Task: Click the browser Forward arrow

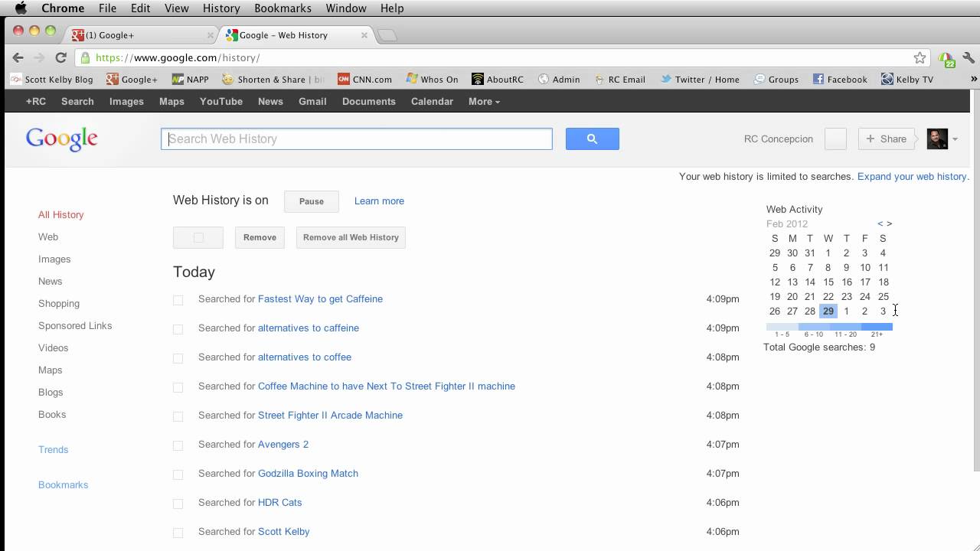Action: 40,57
